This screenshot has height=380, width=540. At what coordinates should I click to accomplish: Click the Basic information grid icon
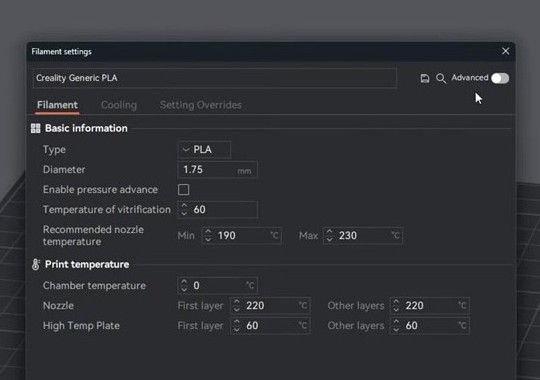pos(35,129)
